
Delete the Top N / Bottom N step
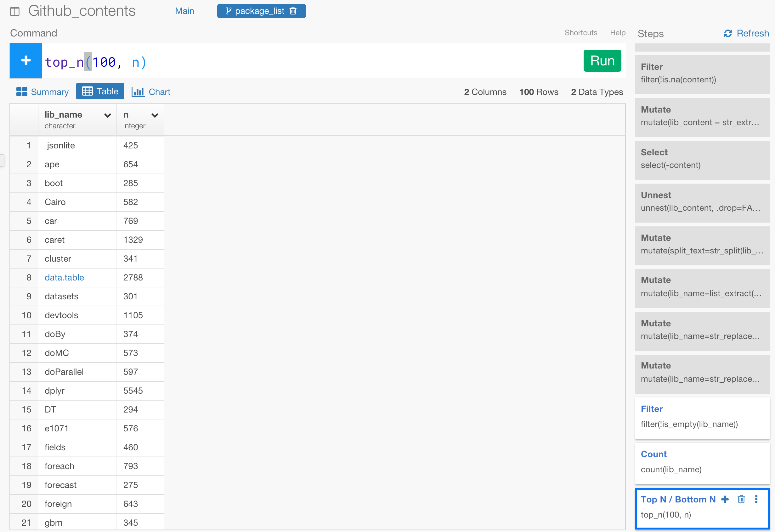[x=741, y=499]
